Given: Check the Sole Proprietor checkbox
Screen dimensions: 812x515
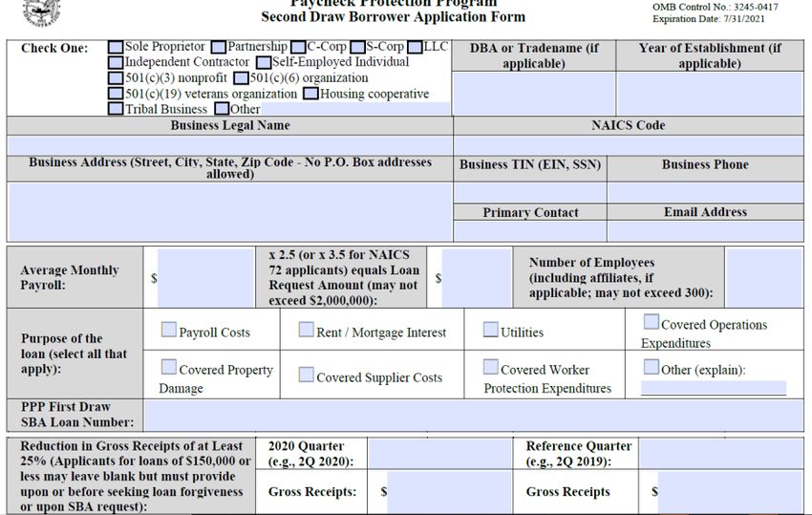Looking at the screenshot, I should (116, 47).
